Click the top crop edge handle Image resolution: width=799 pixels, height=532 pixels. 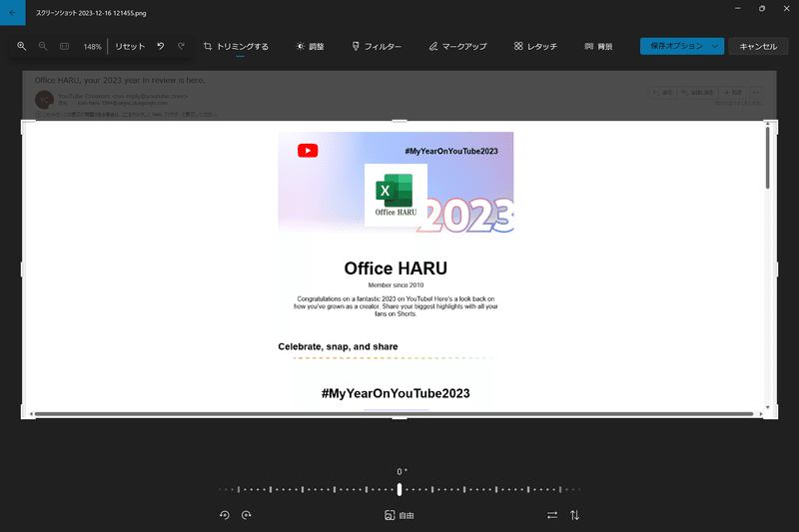pos(399,121)
